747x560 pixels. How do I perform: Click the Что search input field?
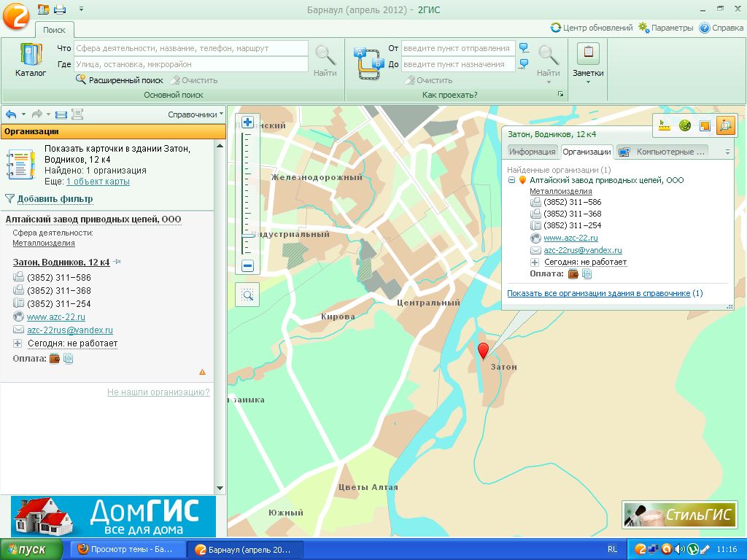190,48
